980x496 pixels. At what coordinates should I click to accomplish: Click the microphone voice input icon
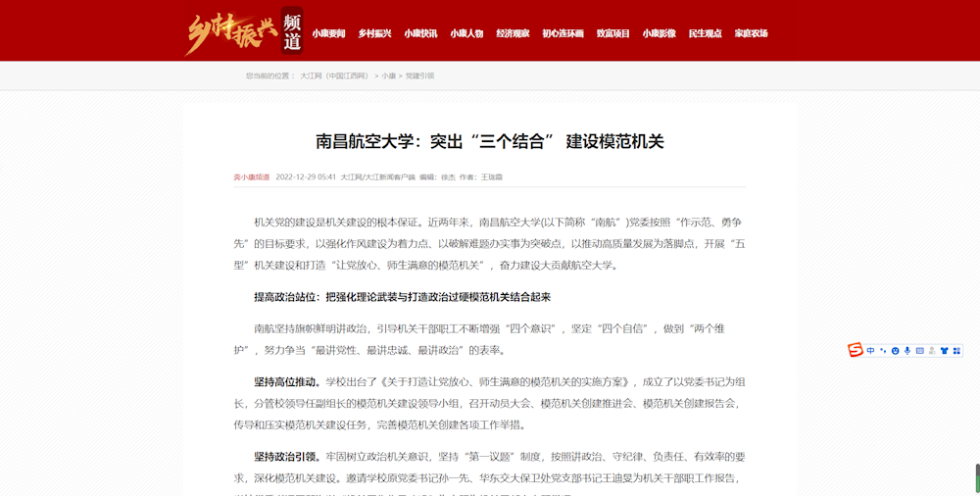tap(907, 351)
